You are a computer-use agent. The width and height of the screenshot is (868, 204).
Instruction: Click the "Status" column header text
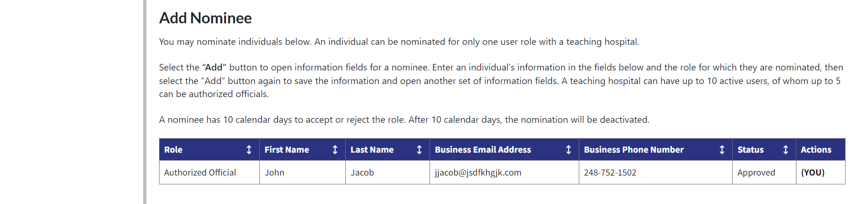751,150
